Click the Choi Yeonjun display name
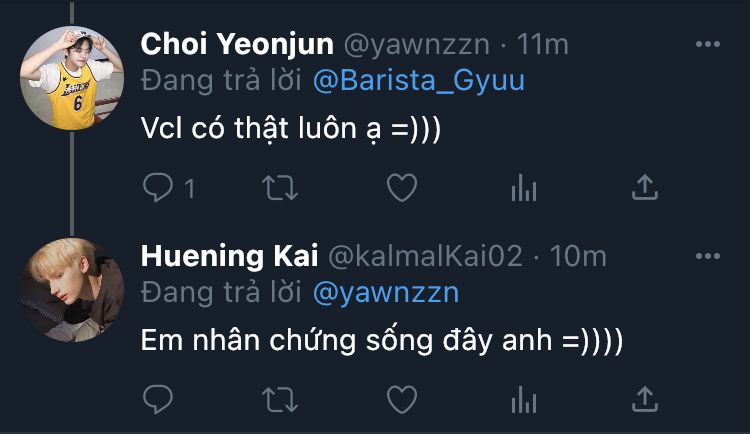750x434 pixels. click(x=237, y=44)
